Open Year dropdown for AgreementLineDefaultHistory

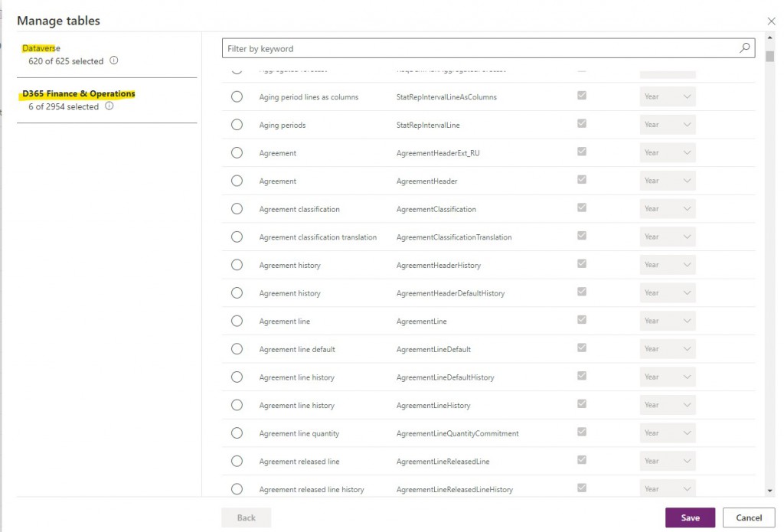pos(668,377)
